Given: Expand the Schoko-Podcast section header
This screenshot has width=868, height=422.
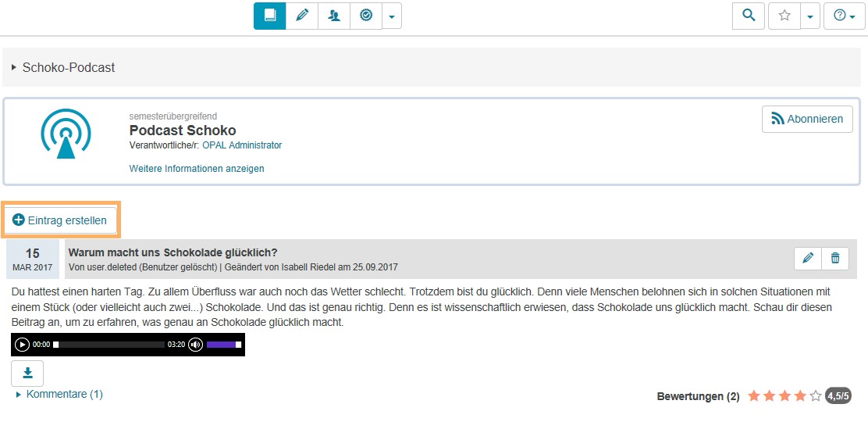Looking at the screenshot, I should click(x=69, y=68).
